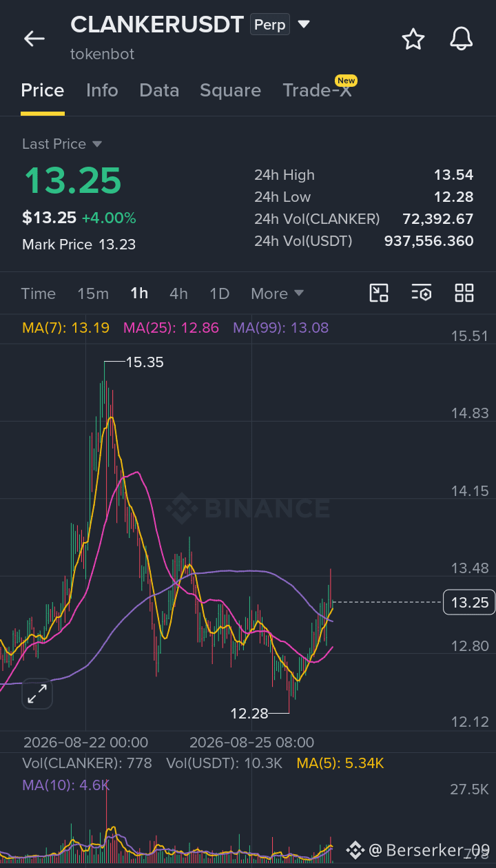Screen dimensions: 496x868
Task: Select the Time chart interval
Action: [39, 293]
